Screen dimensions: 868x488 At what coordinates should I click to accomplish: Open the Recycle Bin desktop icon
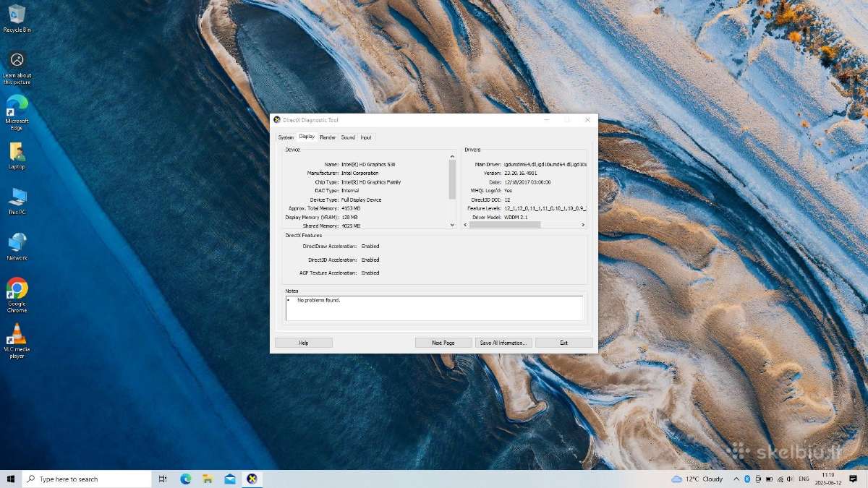tap(17, 19)
